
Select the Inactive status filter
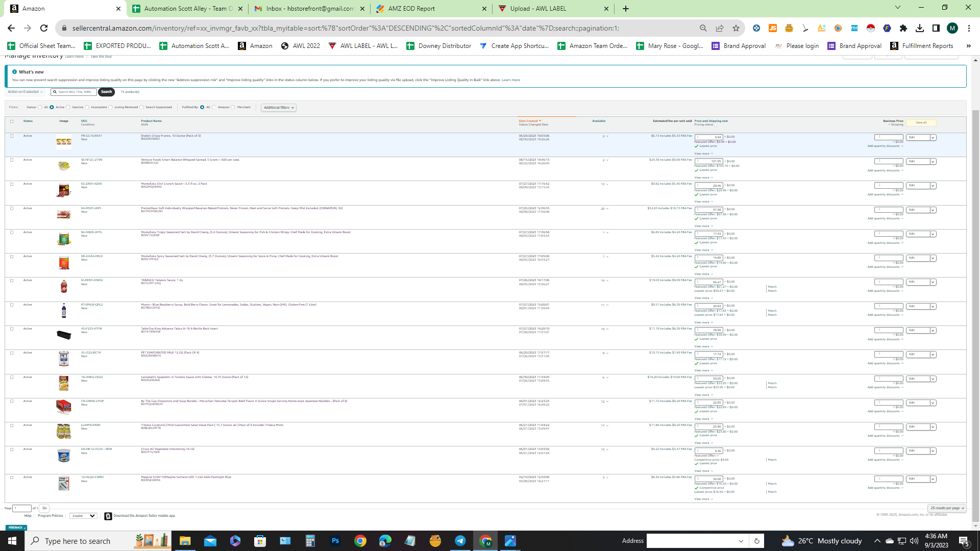click(68, 107)
